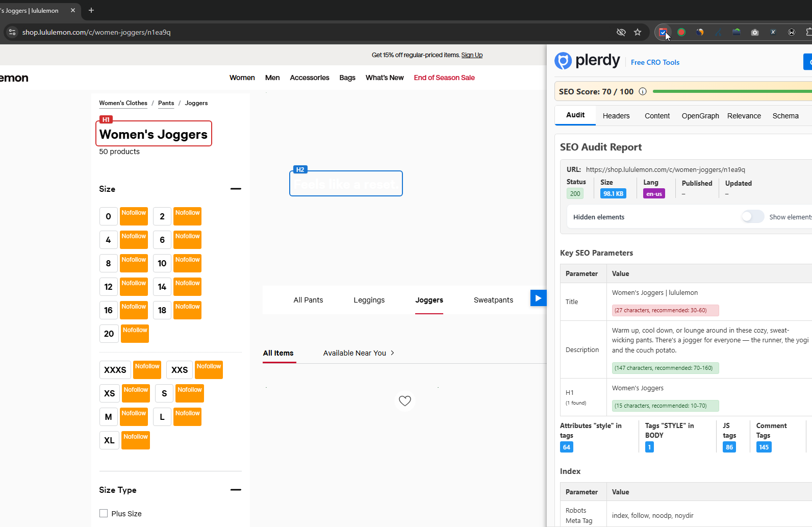The width and height of the screenshot is (812, 527).
Task: Filter by size 14
Action: tap(162, 287)
